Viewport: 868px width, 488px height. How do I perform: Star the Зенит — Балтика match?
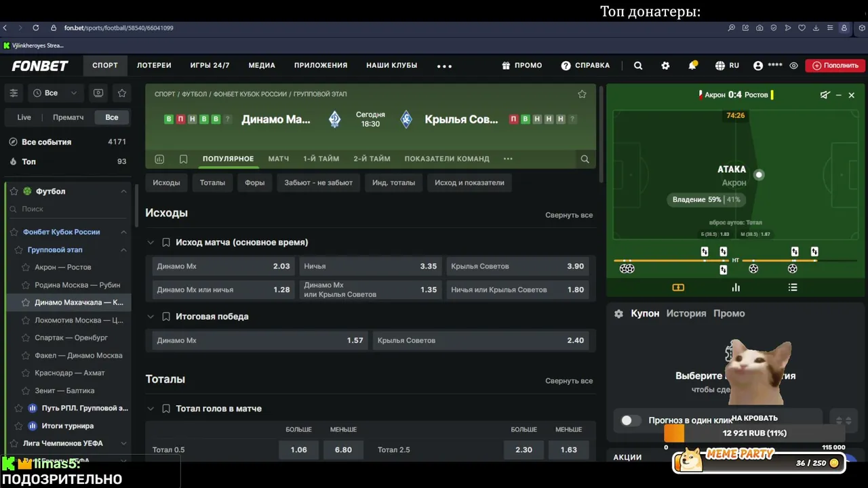26,390
